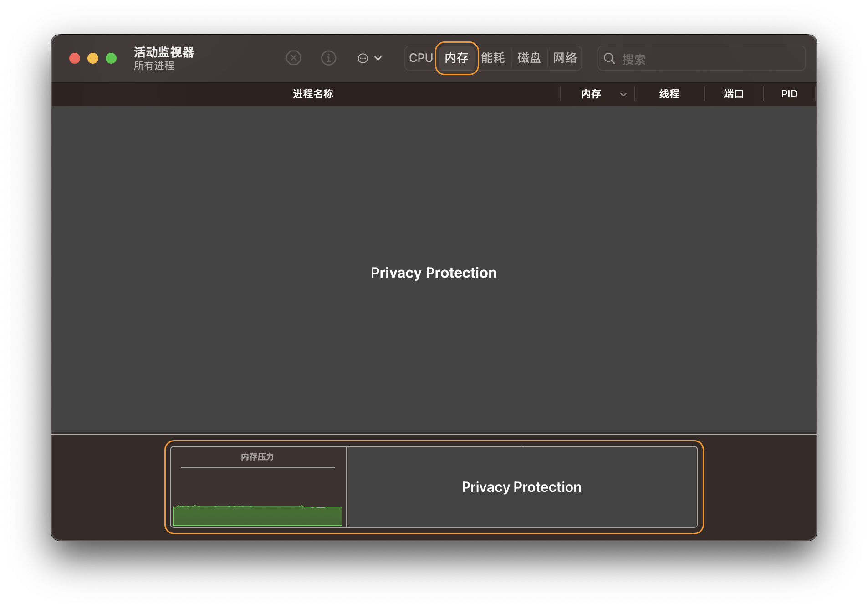868x608 pixels.
Task: Toggle sort order chevron in 内存 column
Action: click(x=623, y=95)
